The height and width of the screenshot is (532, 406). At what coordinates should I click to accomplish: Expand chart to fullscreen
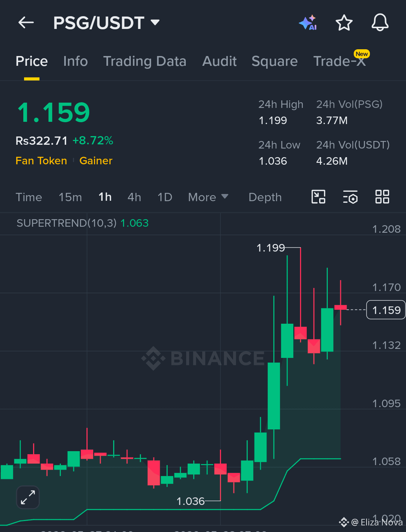pyautogui.click(x=28, y=497)
